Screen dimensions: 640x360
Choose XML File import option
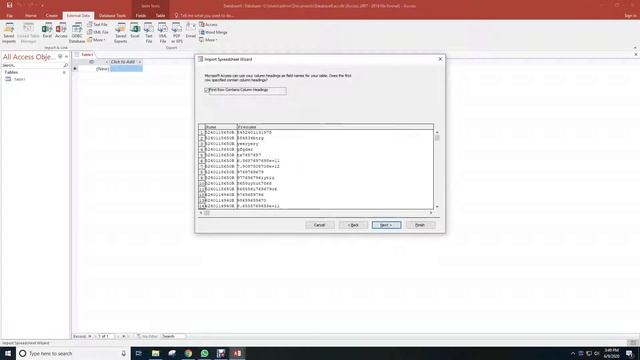point(98,32)
